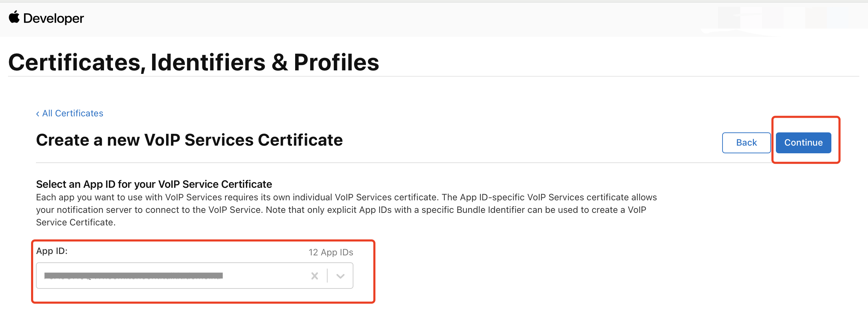Click the VoIP Services description paragraph
The image size is (868, 324).
(x=346, y=210)
